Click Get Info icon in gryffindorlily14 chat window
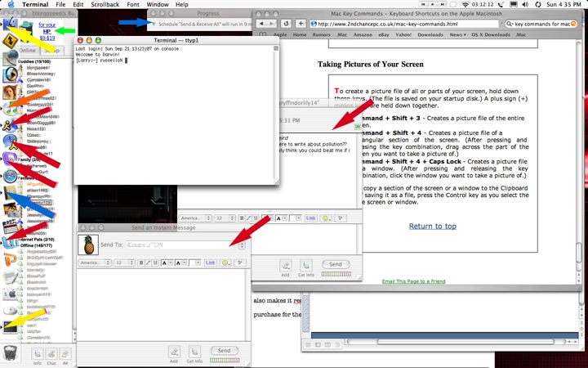The image size is (588, 368). coord(306,266)
